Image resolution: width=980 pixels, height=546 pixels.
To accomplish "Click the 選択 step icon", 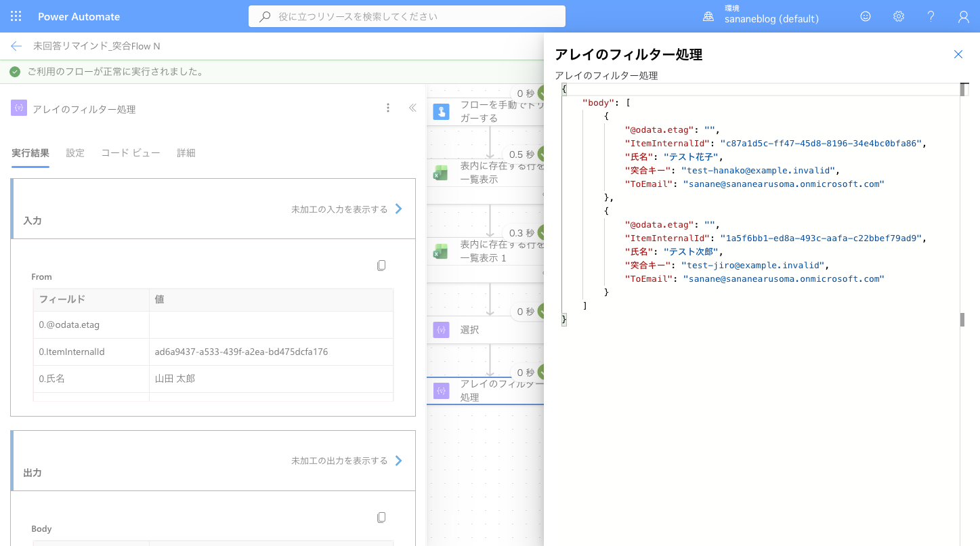I will (x=441, y=330).
